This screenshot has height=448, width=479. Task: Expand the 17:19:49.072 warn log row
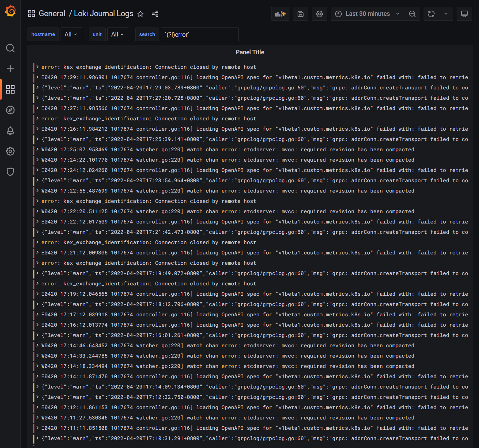click(38, 273)
